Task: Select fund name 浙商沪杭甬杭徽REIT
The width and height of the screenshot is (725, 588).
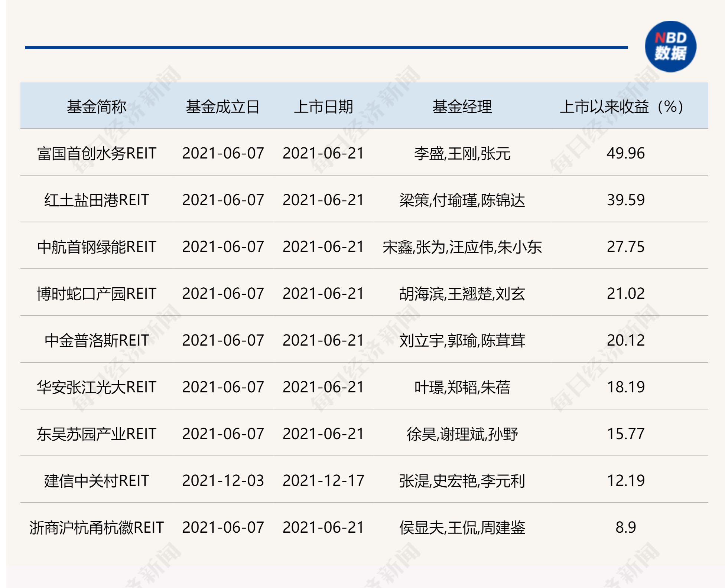Action: pos(97,527)
